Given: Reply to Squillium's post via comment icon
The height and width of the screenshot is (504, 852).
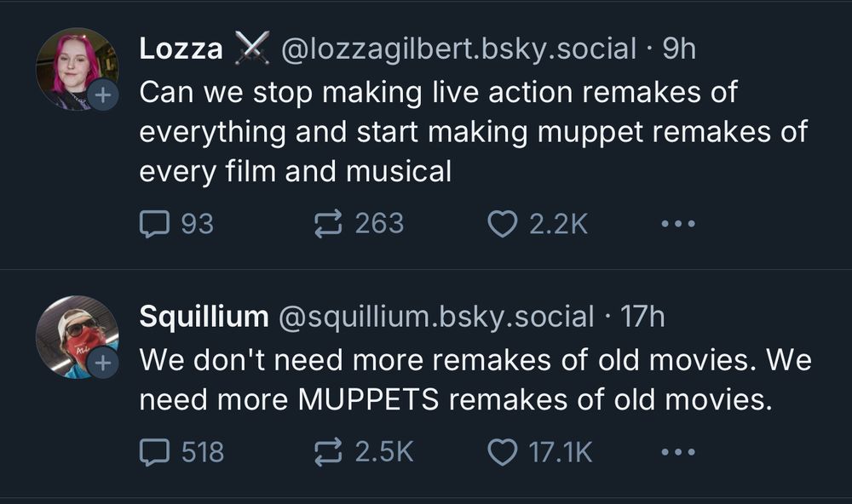Looking at the screenshot, I should click(153, 451).
